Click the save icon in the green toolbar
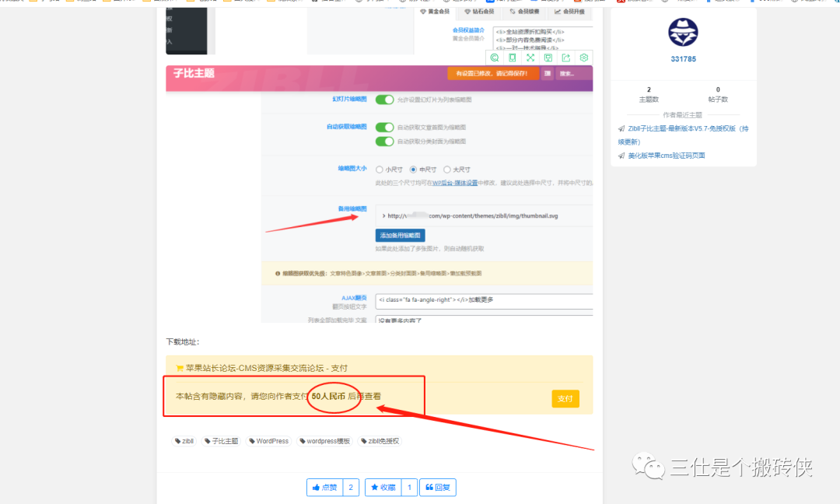 point(548,58)
